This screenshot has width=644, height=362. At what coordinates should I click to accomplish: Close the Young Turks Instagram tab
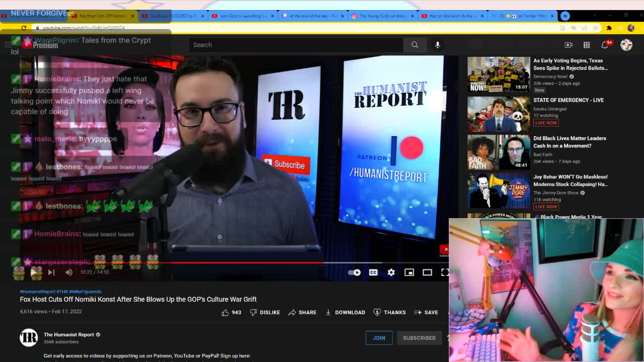click(x=413, y=16)
